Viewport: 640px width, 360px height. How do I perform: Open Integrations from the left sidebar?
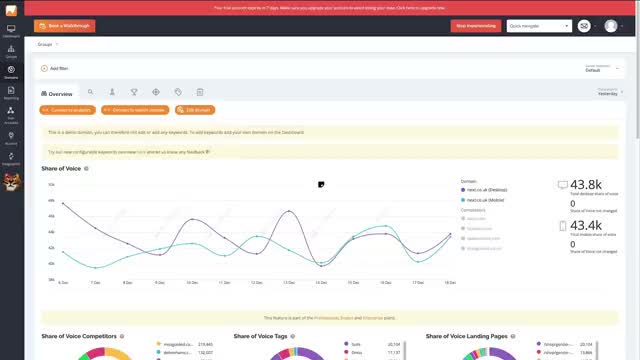click(x=11, y=159)
